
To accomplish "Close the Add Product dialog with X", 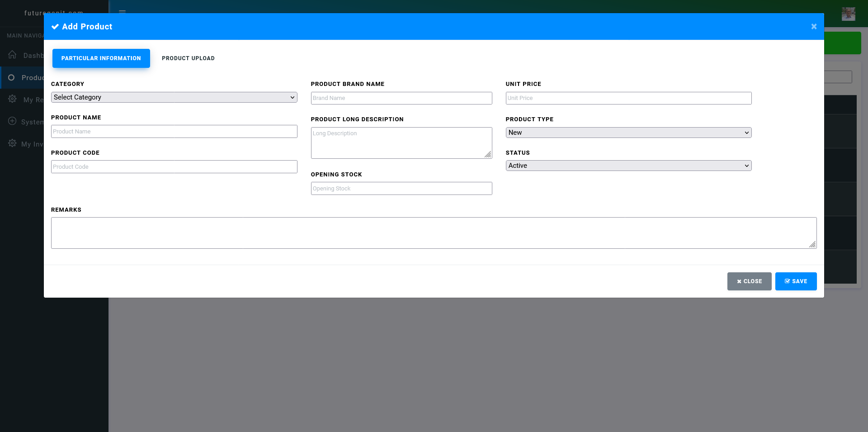I will [814, 27].
